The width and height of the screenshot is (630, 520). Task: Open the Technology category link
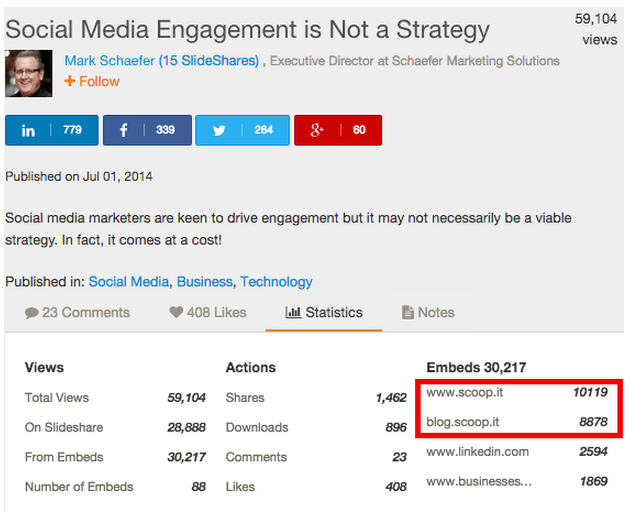point(276,282)
